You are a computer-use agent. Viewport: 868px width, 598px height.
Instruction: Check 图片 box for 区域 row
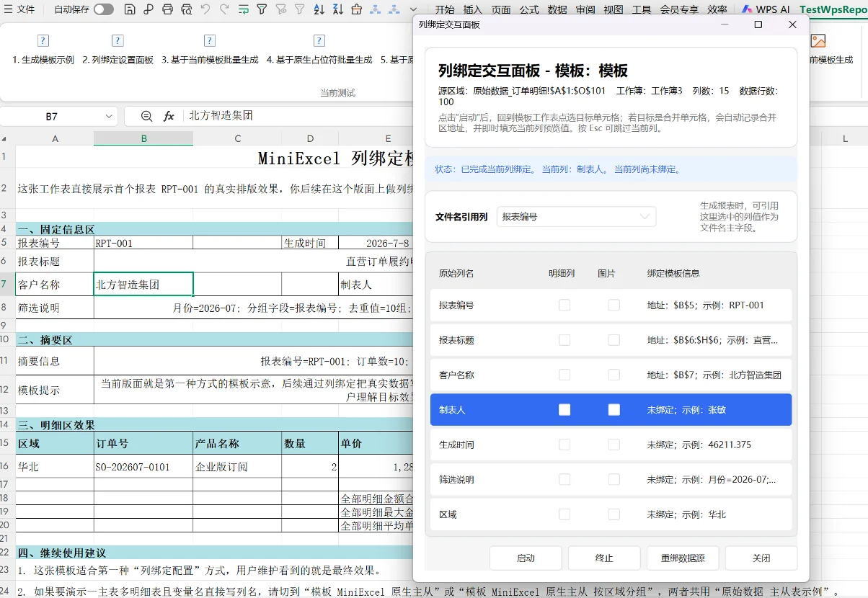614,514
